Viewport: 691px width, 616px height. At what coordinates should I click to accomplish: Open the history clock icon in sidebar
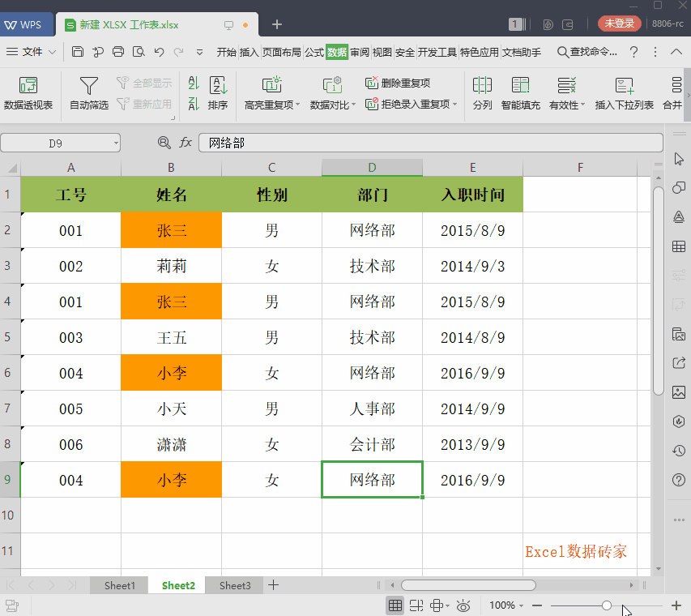coord(679,450)
